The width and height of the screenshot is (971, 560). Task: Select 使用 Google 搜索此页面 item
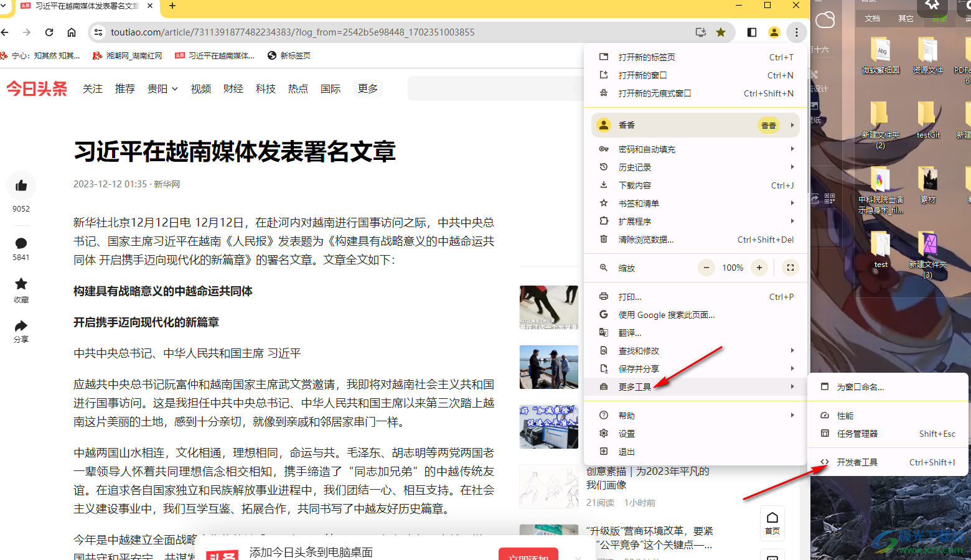click(695, 315)
